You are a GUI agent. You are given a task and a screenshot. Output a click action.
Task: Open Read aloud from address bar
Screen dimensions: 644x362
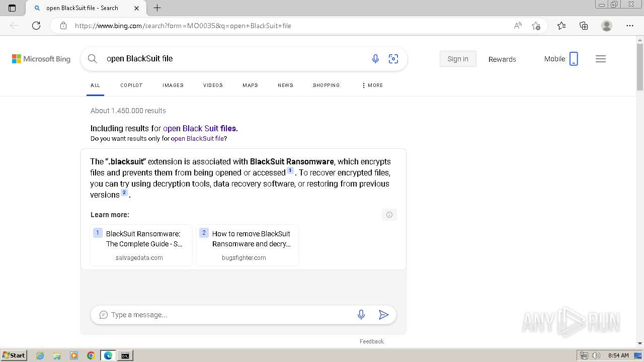518,26
